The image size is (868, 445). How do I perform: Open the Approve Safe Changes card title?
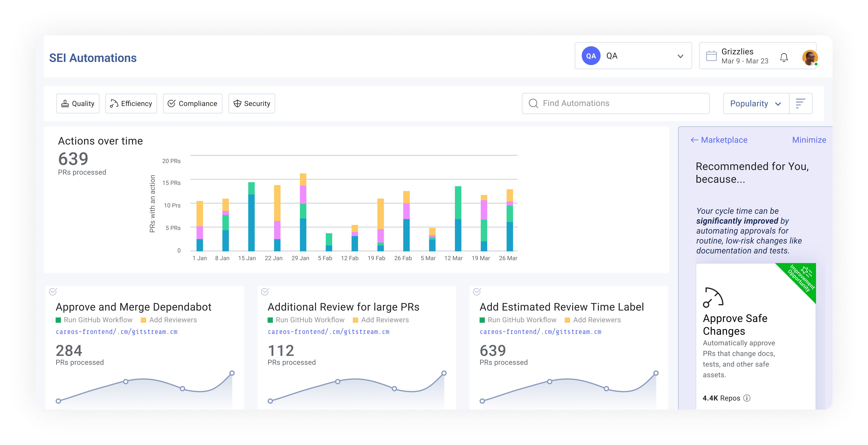(735, 325)
